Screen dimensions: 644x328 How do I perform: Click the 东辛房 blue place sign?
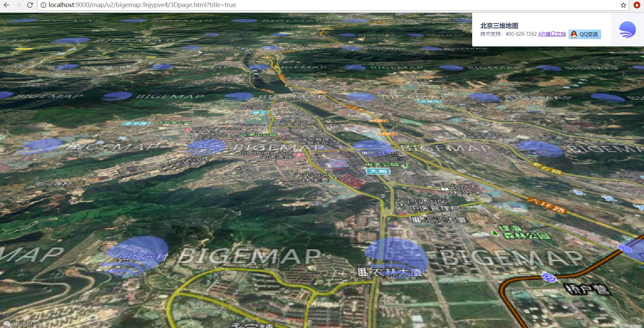point(135,123)
